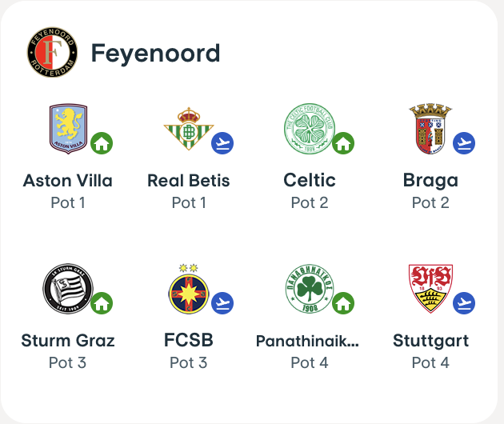Image resolution: width=504 pixels, height=424 pixels.
Task: Open the Panathinaikos shamrock crest
Action: coord(309,289)
